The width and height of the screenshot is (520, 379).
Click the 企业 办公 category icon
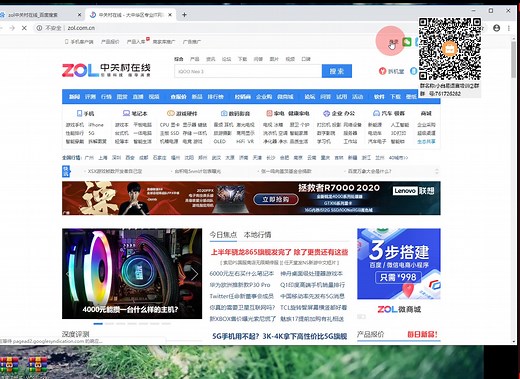coord(326,113)
